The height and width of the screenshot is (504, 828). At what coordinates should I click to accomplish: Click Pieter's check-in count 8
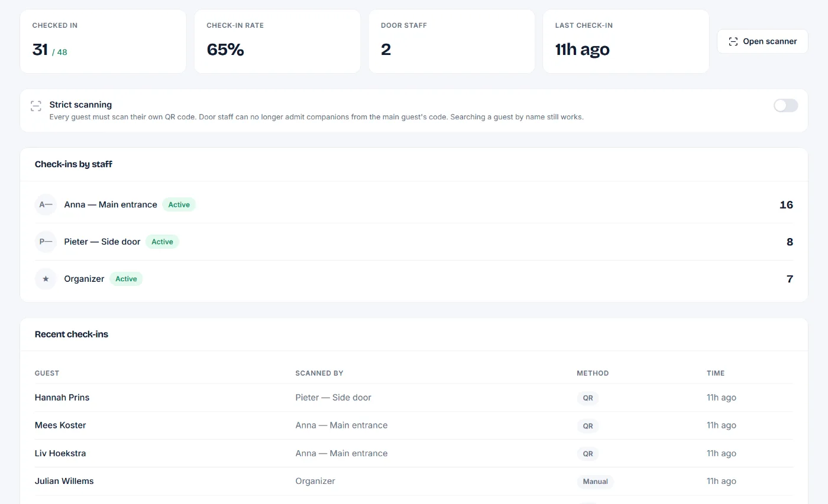790,242
